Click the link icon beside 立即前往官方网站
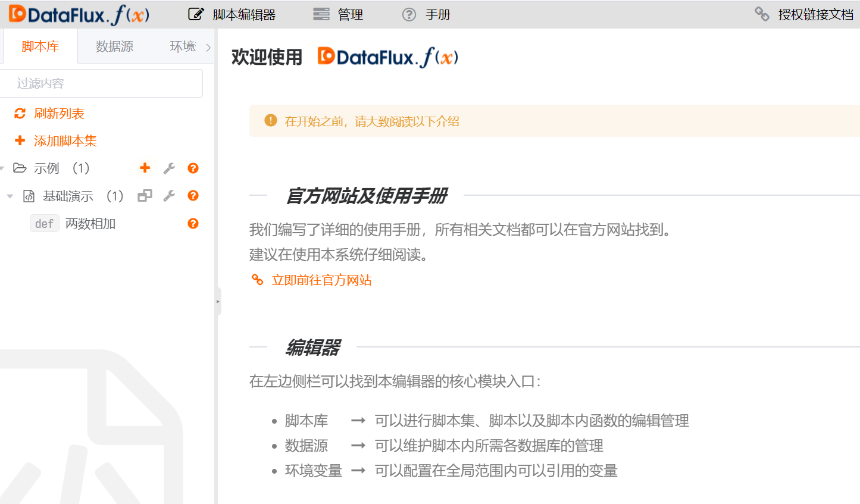 click(257, 280)
